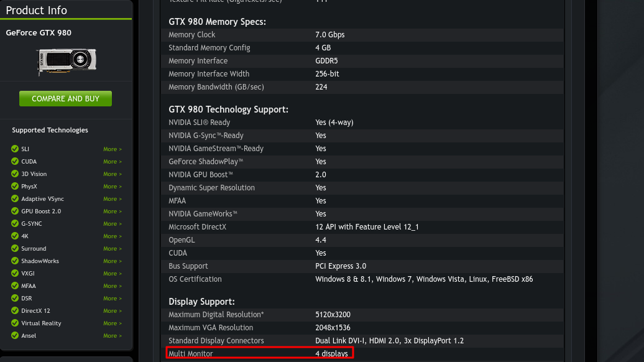This screenshot has width=644, height=362.
Task: Expand More details for 4K
Action: tap(113, 236)
